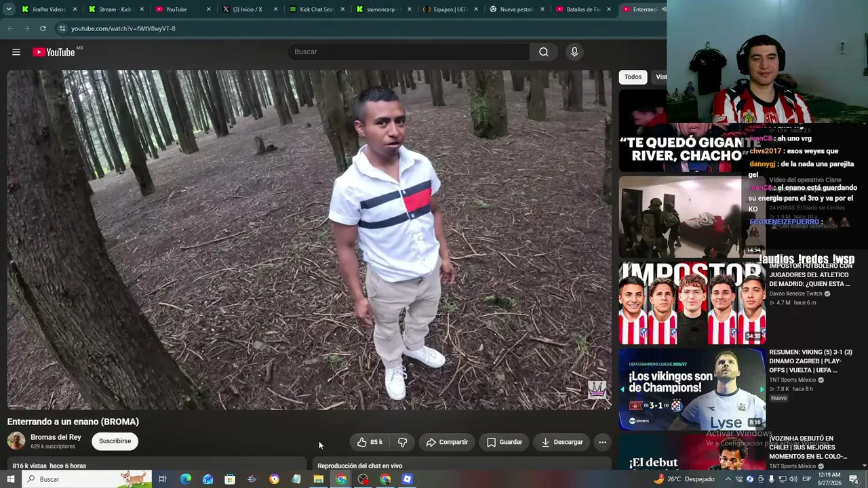The width and height of the screenshot is (868, 488).
Task: Click the Compartir share button
Action: point(447,442)
